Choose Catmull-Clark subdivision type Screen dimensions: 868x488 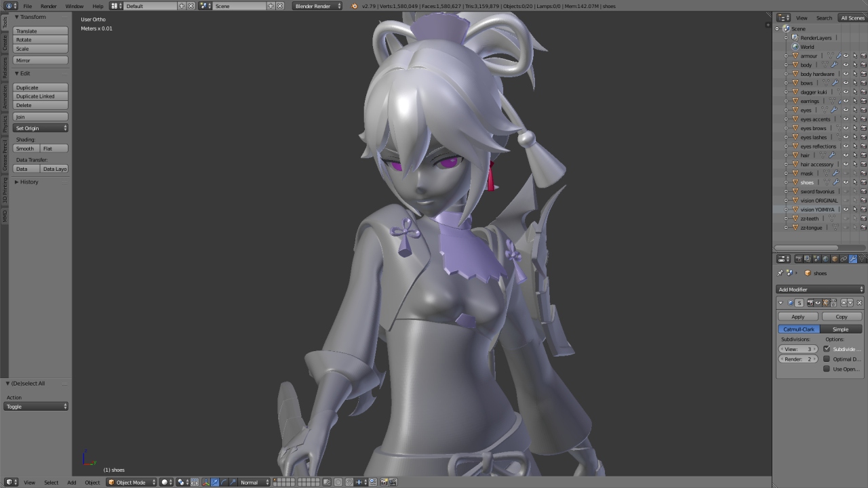[x=799, y=329]
